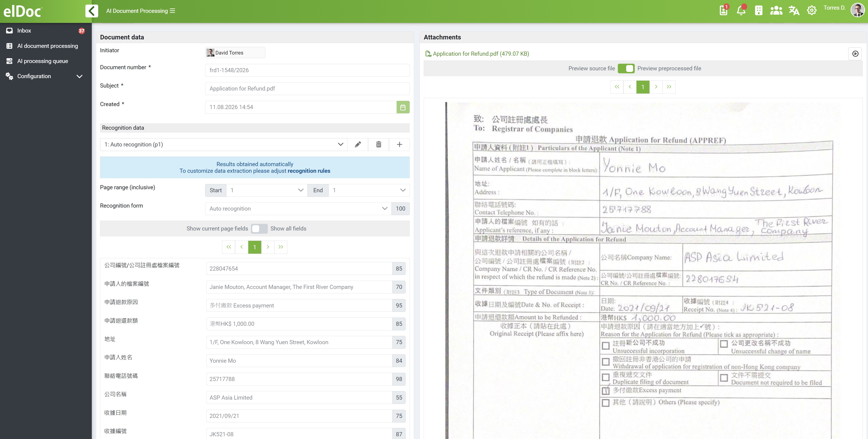Viewport: 868px width, 439px height.
Task: Toggle Show all fields switch
Action: (x=259, y=229)
